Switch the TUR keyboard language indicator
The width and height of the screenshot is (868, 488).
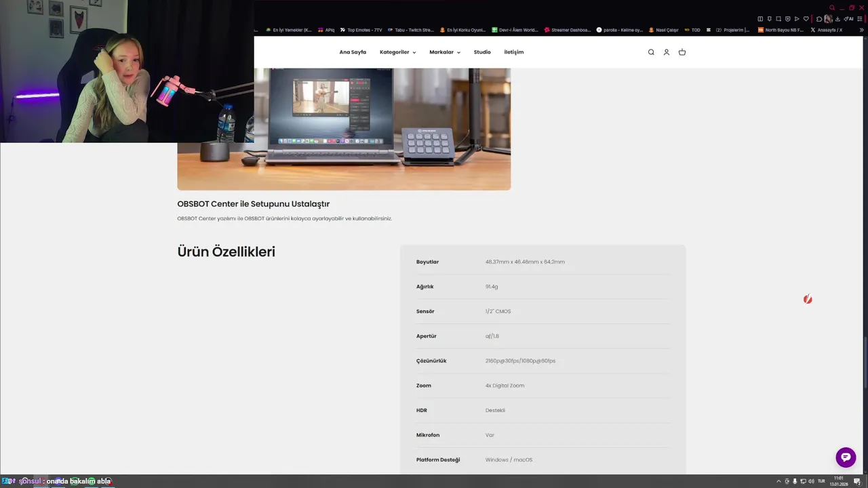tap(821, 481)
